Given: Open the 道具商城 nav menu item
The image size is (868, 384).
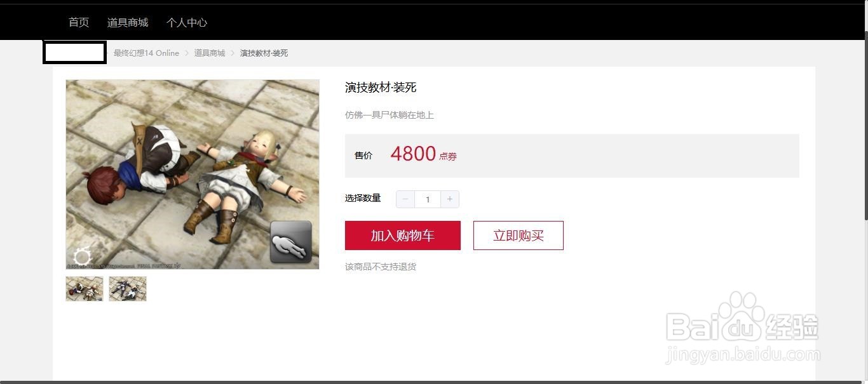Looking at the screenshot, I should coord(128,22).
